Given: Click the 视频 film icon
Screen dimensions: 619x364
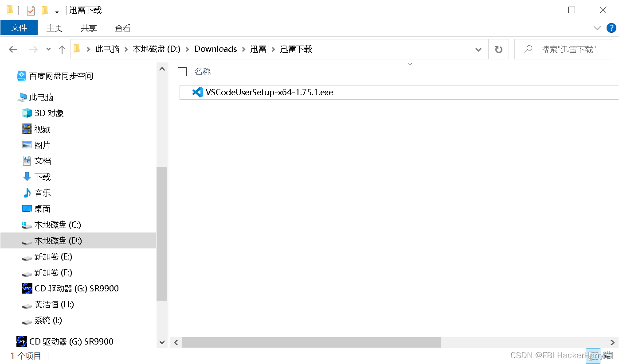Looking at the screenshot, I should [27, 129].
